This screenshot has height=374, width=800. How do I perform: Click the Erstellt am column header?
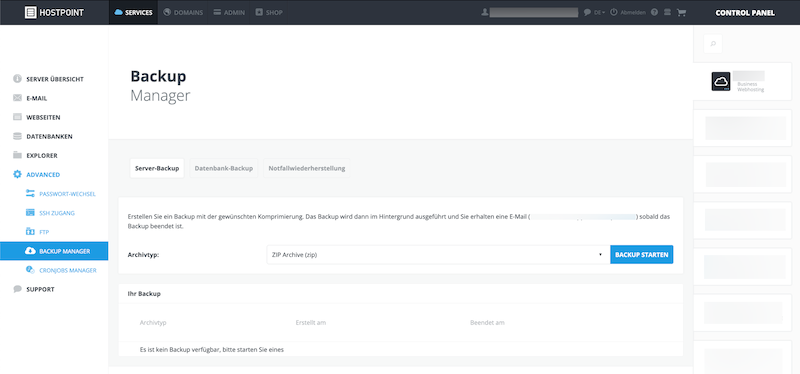click(x=311, y=323)
